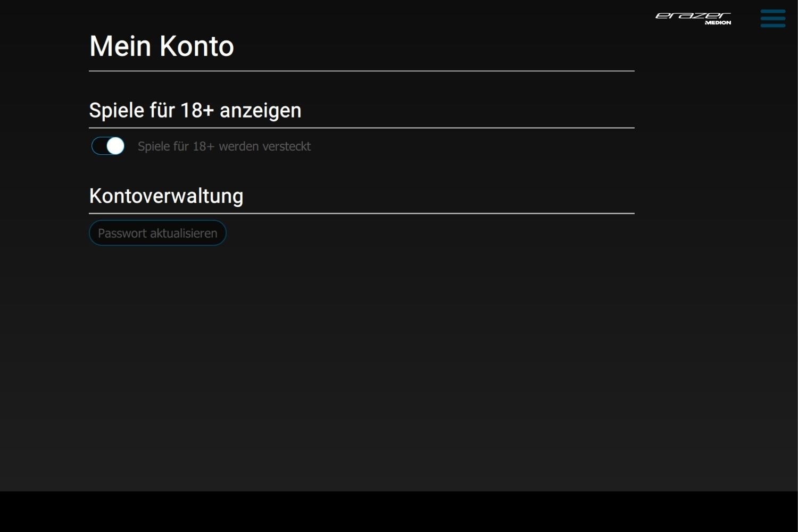This screenshot has height=532, width=798.
Task: Click the MEDION wordmark under Erazer
Action: pyautogui.click(x=718, y=23)
